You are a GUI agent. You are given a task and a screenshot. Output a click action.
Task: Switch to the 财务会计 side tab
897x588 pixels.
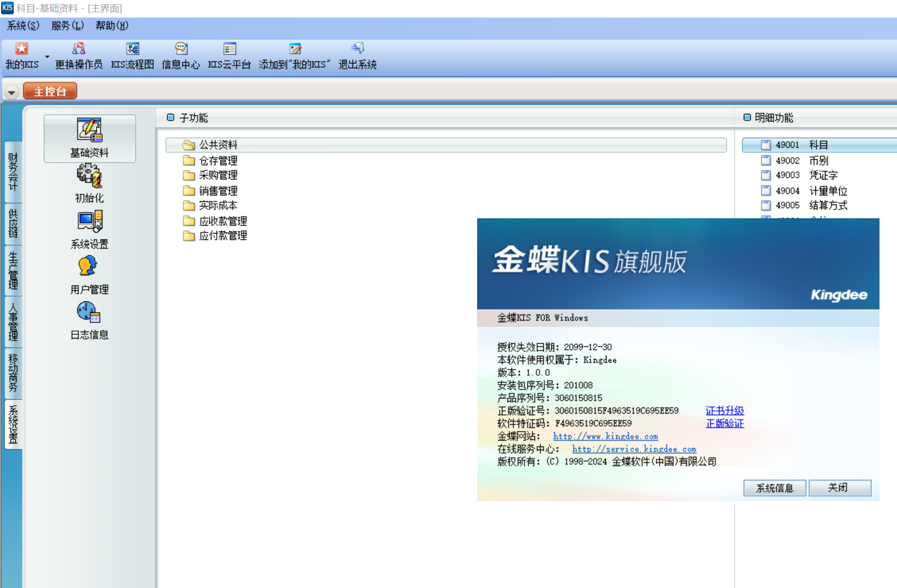tap(13, 172)
